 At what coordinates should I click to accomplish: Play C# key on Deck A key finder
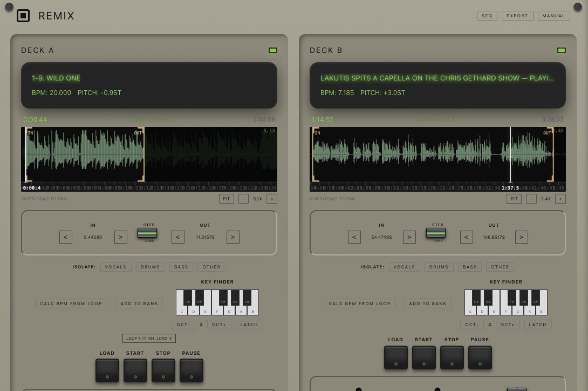(x=188, y=298)
